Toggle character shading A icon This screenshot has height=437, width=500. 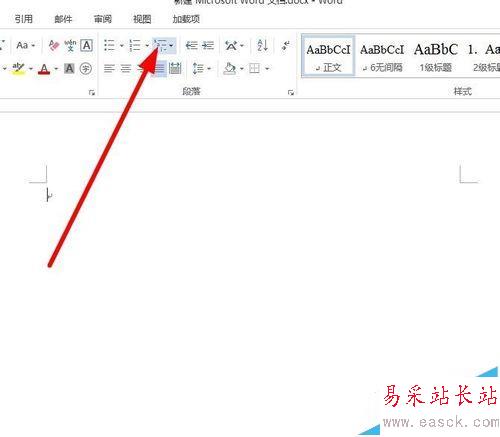[69, 69]
